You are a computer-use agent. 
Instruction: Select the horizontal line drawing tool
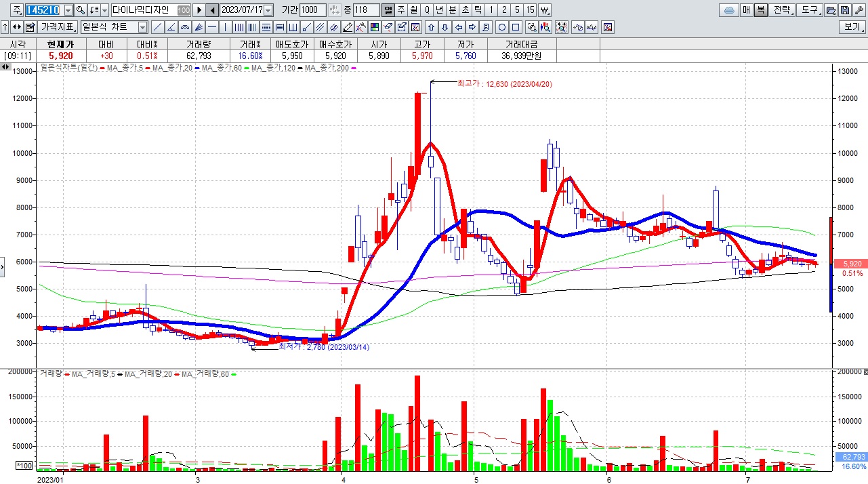tap(212, 27)
